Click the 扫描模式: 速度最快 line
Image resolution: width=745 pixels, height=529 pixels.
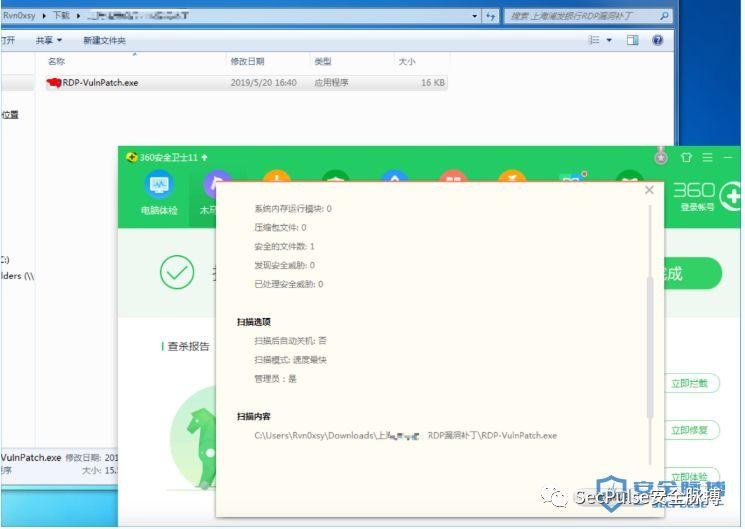tap(290, 360)
